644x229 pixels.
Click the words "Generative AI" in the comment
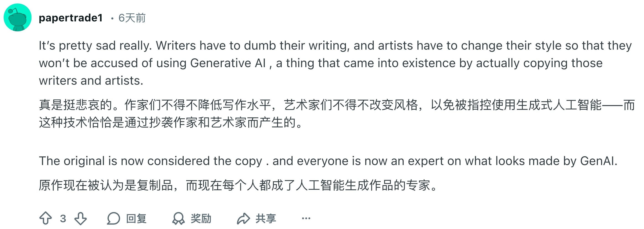(x=228, y=63)
